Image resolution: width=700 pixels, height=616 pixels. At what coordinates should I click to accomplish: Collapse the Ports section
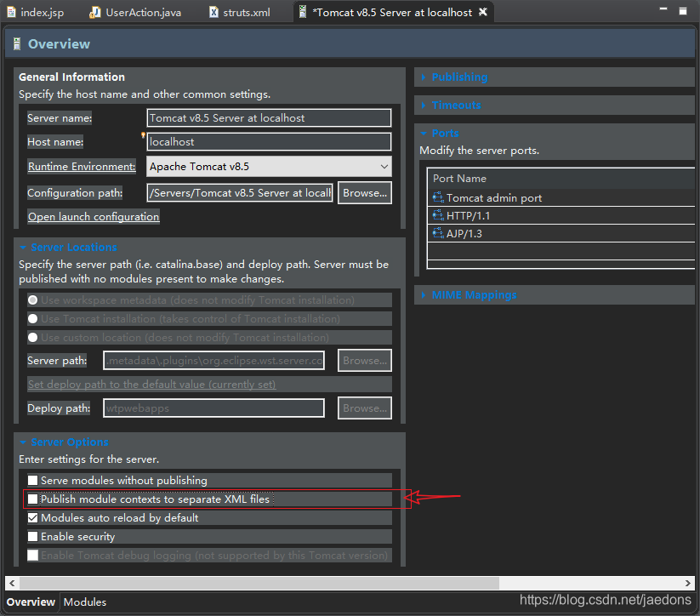pyautogui.click(x=424, y=133)
